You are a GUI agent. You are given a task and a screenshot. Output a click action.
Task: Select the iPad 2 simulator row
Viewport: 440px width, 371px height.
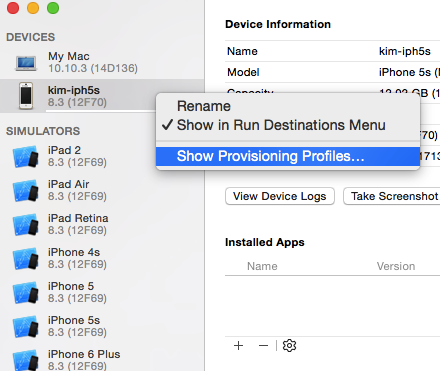coord(102,156)
